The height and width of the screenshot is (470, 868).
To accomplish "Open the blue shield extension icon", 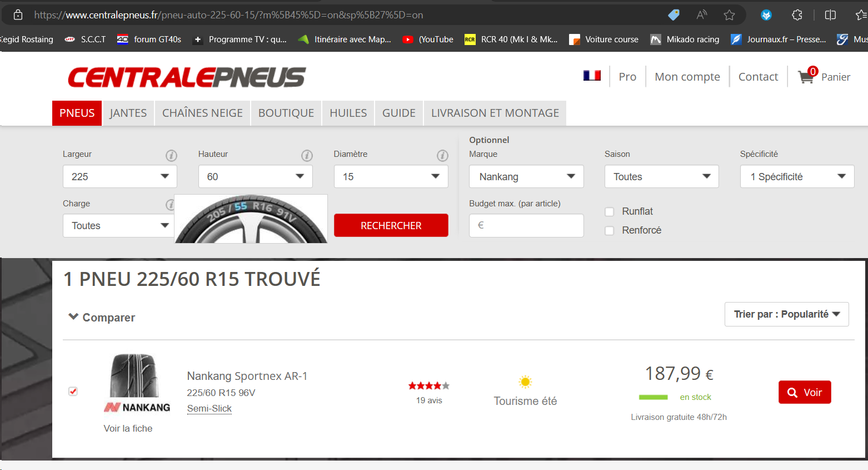I will 766,15.
